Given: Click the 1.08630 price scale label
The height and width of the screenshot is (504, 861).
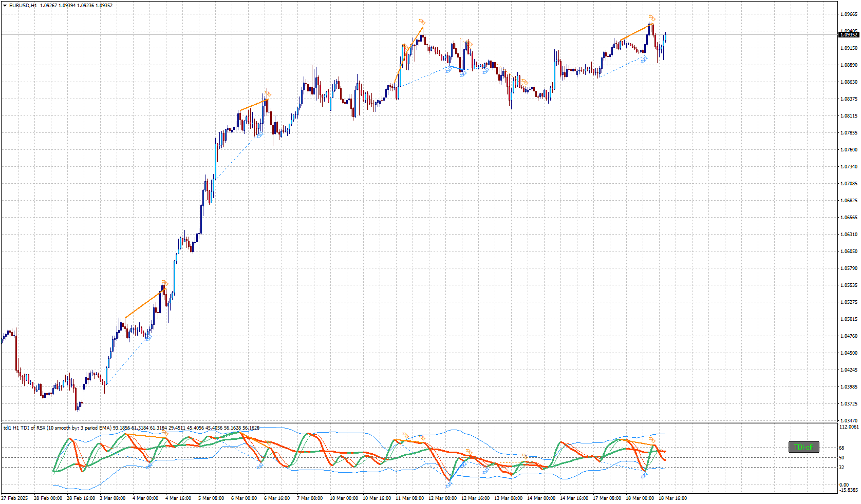Looking at the screenshot, I should pos(849,82).
